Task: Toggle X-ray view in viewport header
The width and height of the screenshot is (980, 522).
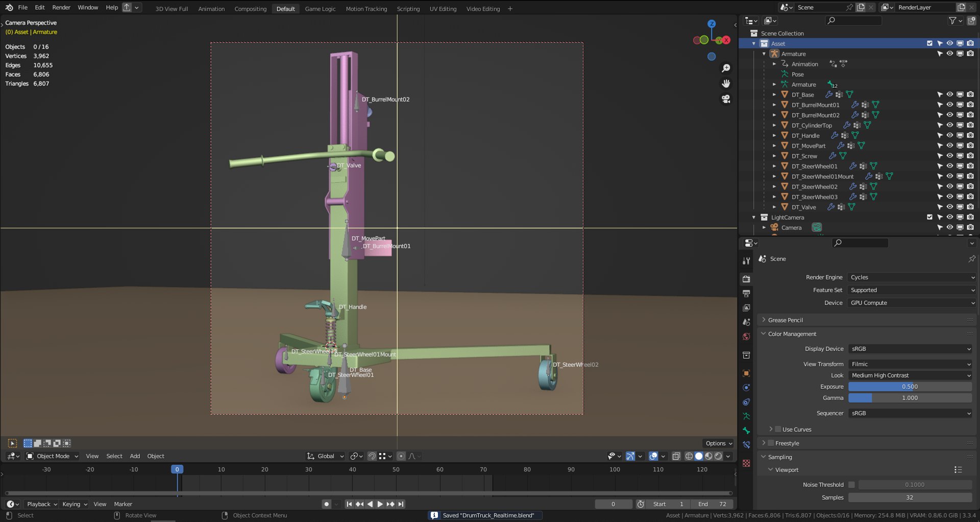Action: [x=676, y=456]
